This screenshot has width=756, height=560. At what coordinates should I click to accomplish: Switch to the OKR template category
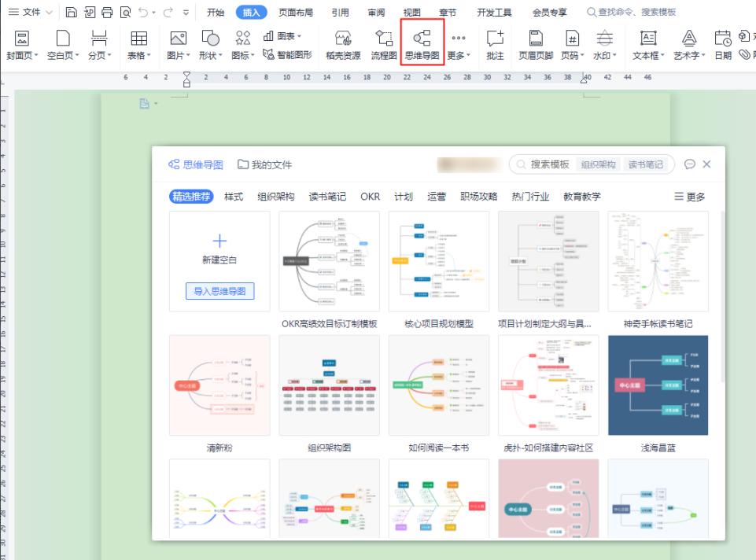pos(369,197)
